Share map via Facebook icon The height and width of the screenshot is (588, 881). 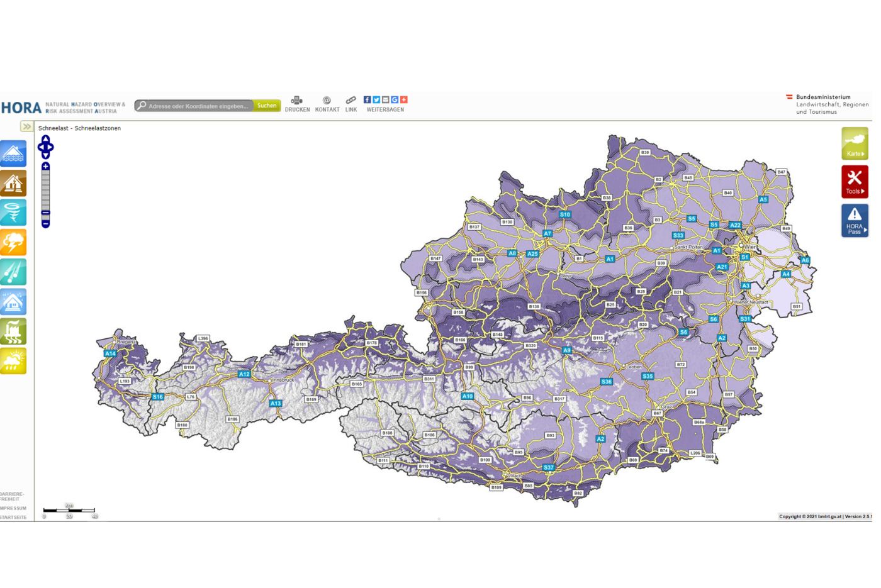(x=367, y=100)
